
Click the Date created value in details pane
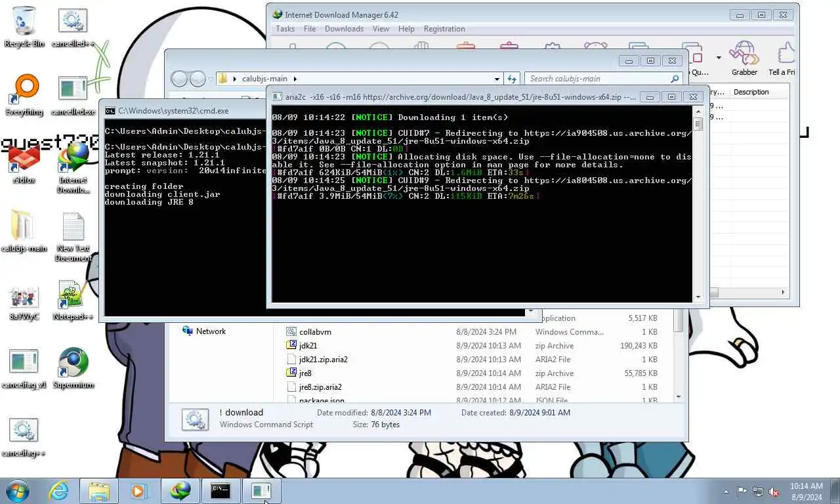(x=539, y=413)
